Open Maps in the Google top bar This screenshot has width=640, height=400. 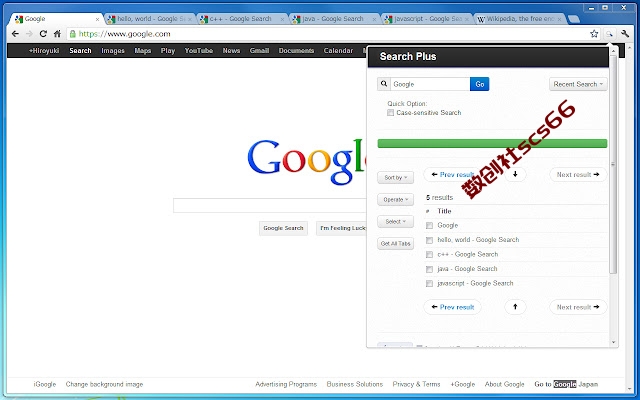(143, 51)
